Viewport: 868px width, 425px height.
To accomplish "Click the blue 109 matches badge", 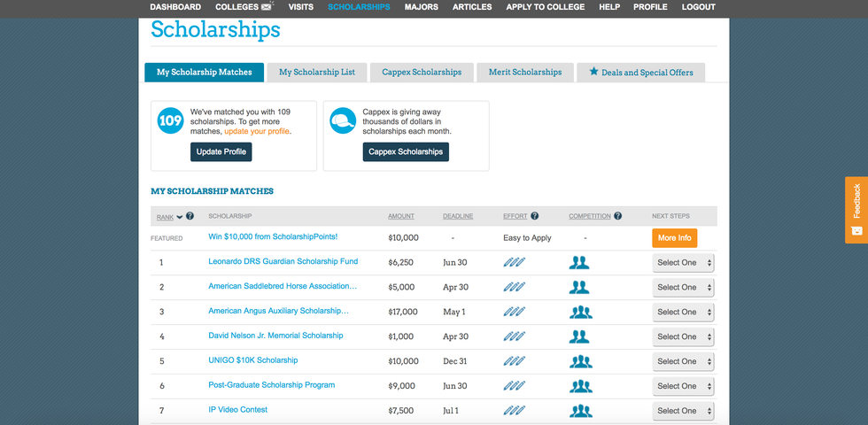I will [x=170, y=121].
